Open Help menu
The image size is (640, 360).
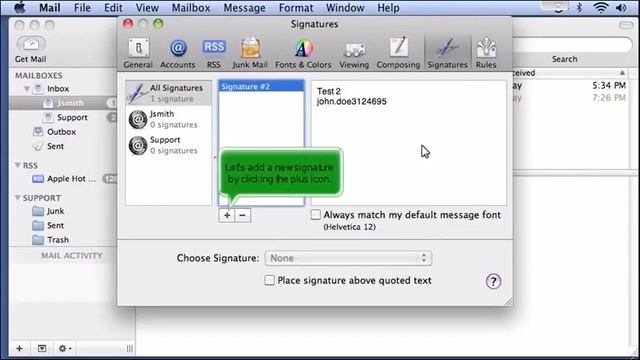click(388, 8)
